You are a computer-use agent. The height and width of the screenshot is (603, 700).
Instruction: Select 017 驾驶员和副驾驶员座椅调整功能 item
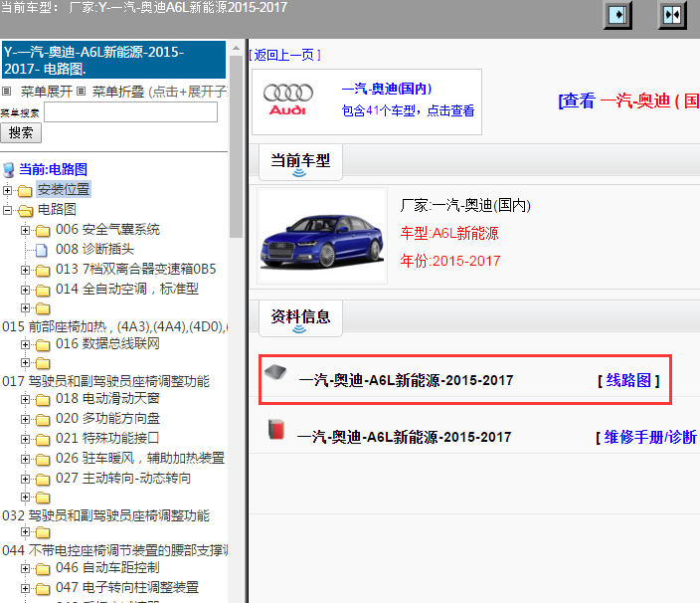[x=105, y=381]
